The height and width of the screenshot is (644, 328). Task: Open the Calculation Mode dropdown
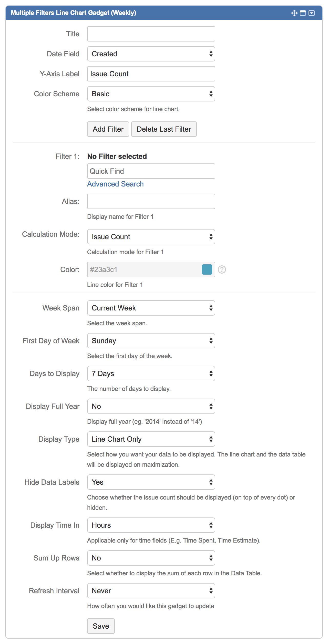click(x=151, y=237)
